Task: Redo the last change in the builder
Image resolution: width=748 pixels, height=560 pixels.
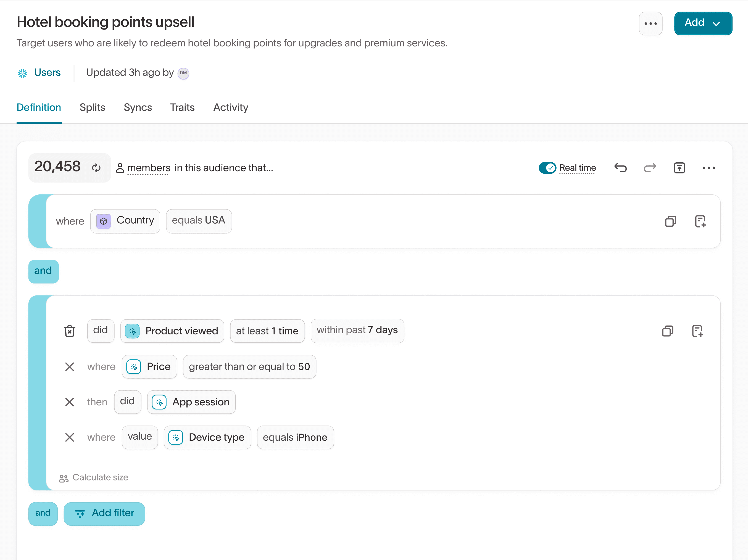Action: click(x=650, y=168)
